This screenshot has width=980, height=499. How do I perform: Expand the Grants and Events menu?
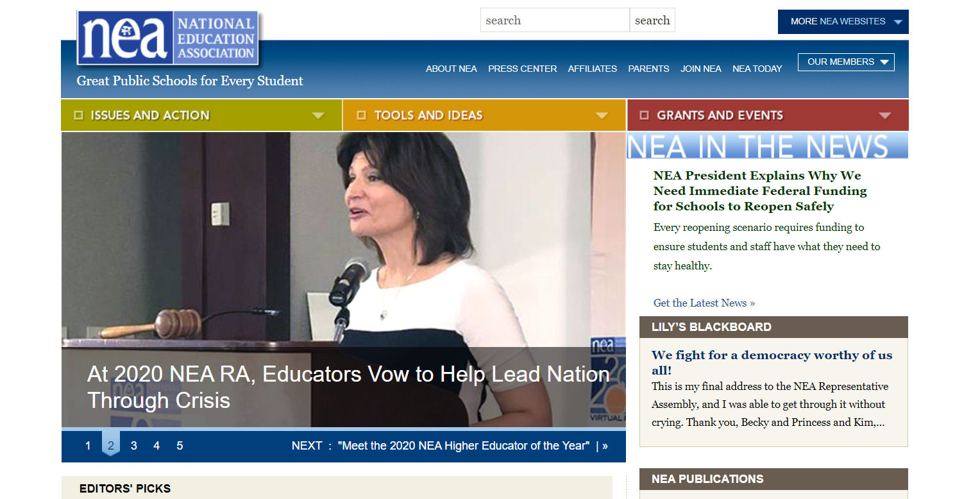pos(768,115)
